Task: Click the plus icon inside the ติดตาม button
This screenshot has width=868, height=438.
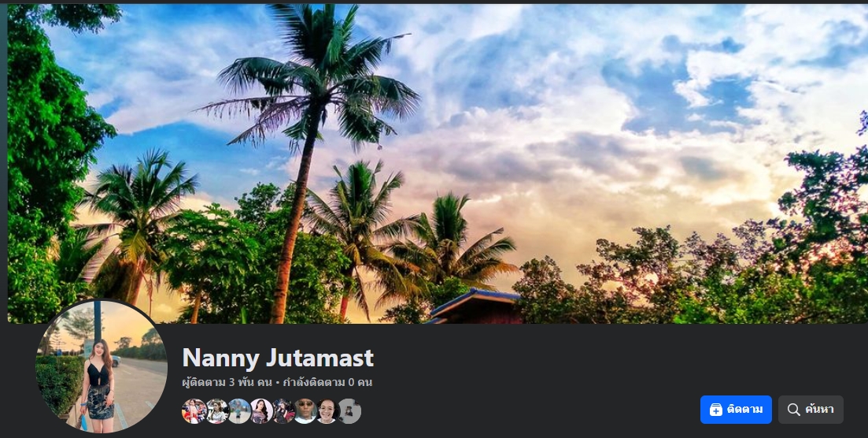Action: pyautogui.click(x=716, y=410)
